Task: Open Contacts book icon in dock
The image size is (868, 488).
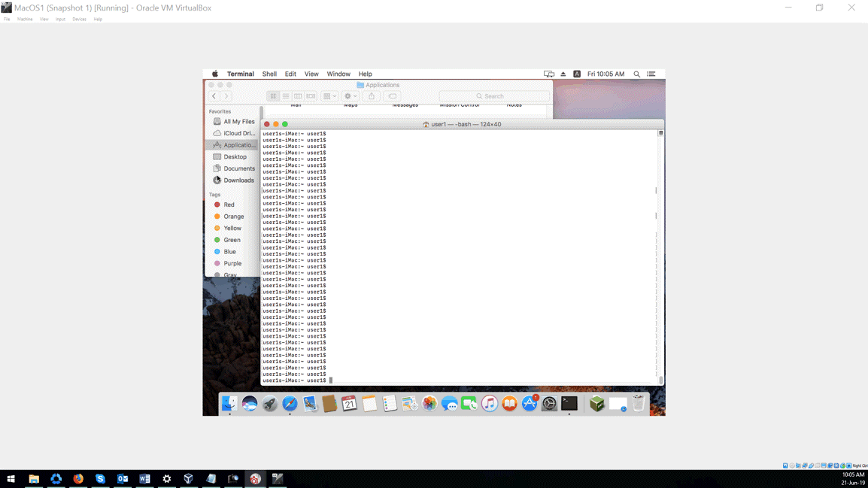Action: pos(329,403)
